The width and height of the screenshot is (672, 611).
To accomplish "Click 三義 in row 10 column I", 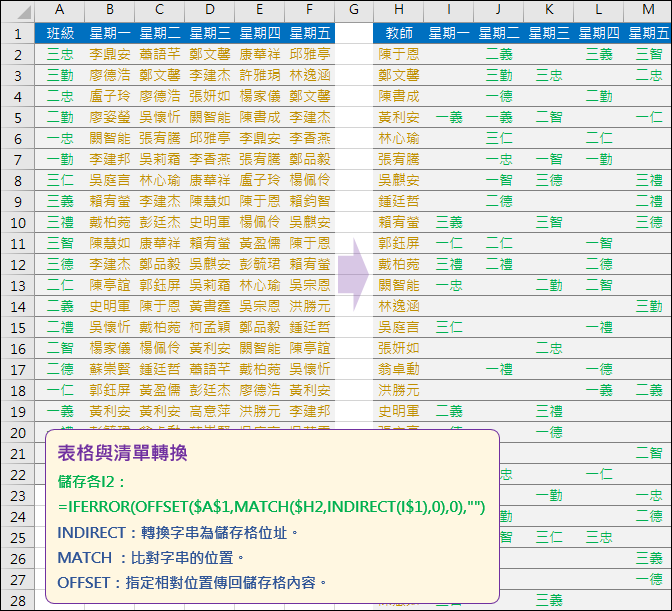I will coord(449,222).
